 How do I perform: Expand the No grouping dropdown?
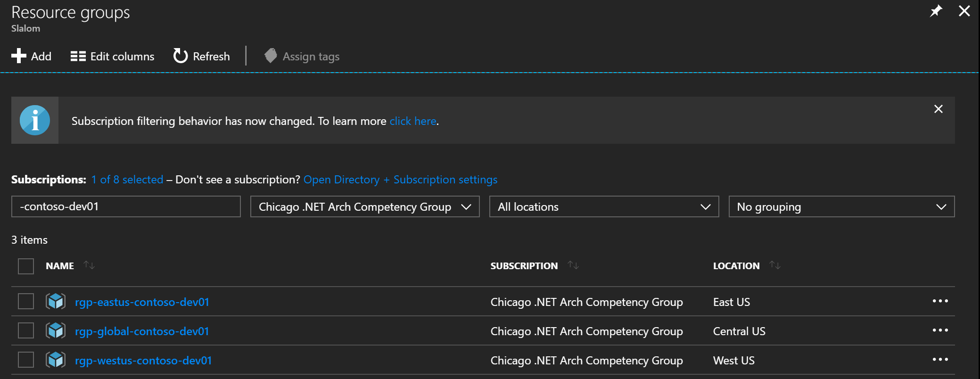pyautogui.click(x=841, y=206)
